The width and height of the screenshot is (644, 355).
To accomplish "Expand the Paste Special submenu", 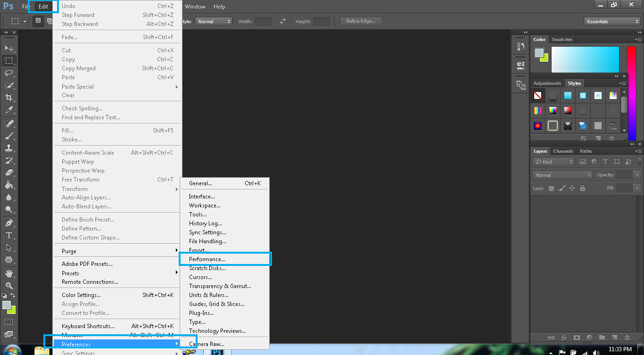I will (x=117, y=87).
